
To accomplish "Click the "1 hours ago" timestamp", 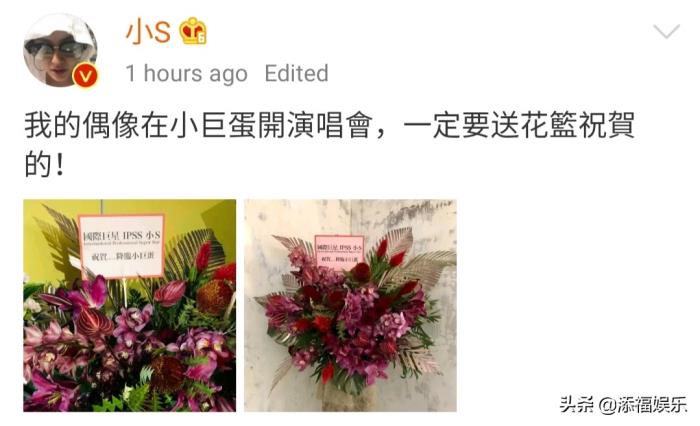I will [187, 73].
